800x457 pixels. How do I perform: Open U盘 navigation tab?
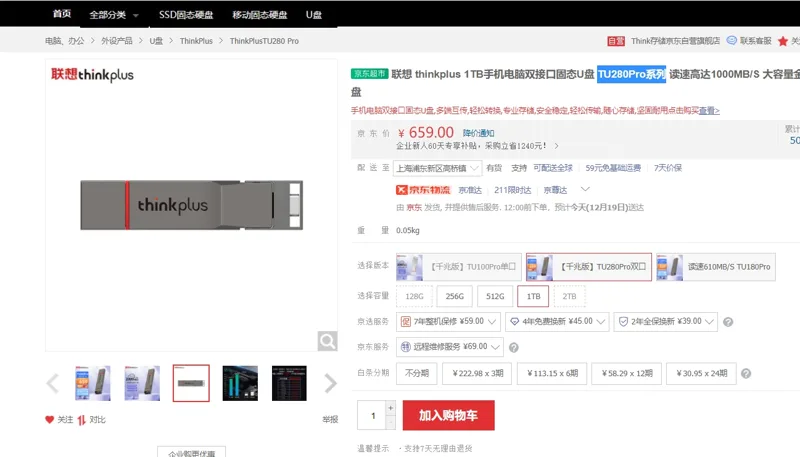(x=314, y=15)
